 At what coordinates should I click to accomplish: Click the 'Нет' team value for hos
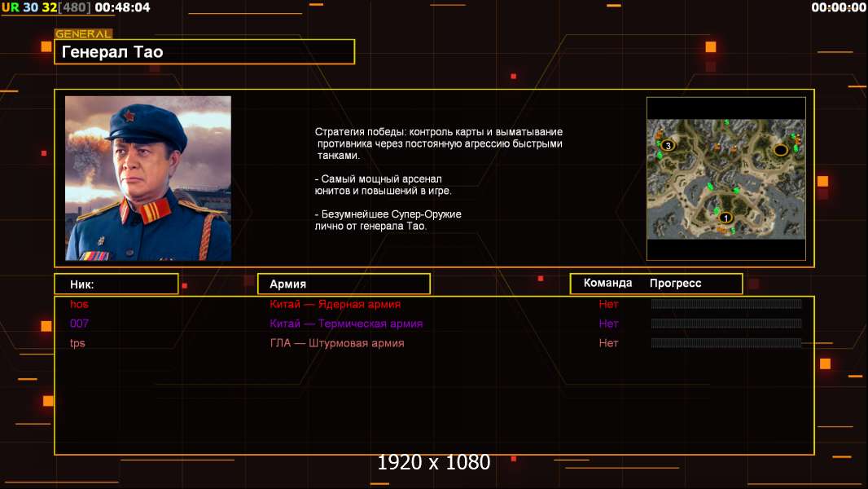(608, 304)
